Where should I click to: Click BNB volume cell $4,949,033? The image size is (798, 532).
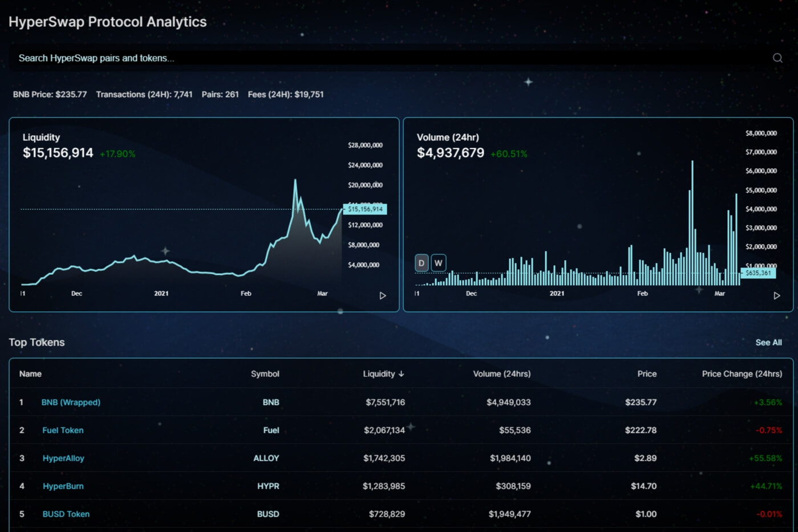click(x=508, y=403)
